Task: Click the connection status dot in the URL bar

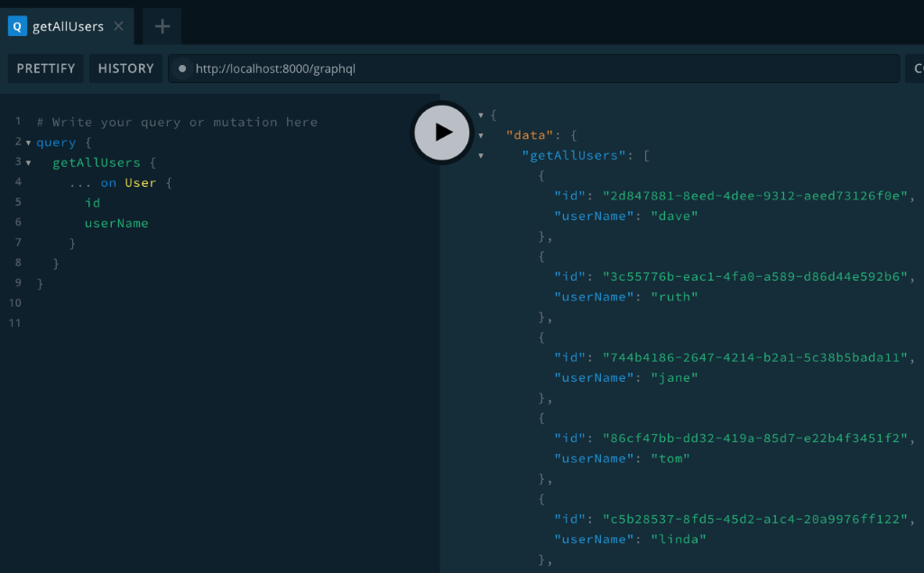Action: tap(181, 68)
